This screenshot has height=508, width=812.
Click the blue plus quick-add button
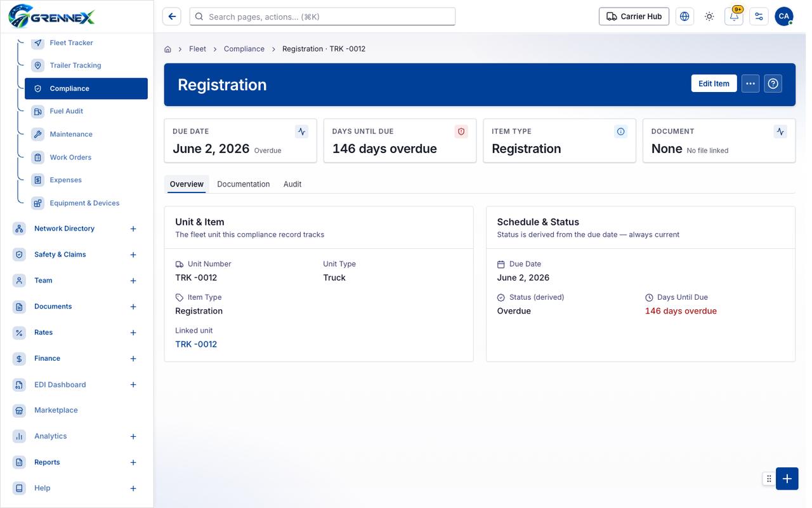(x=787, y=479)
